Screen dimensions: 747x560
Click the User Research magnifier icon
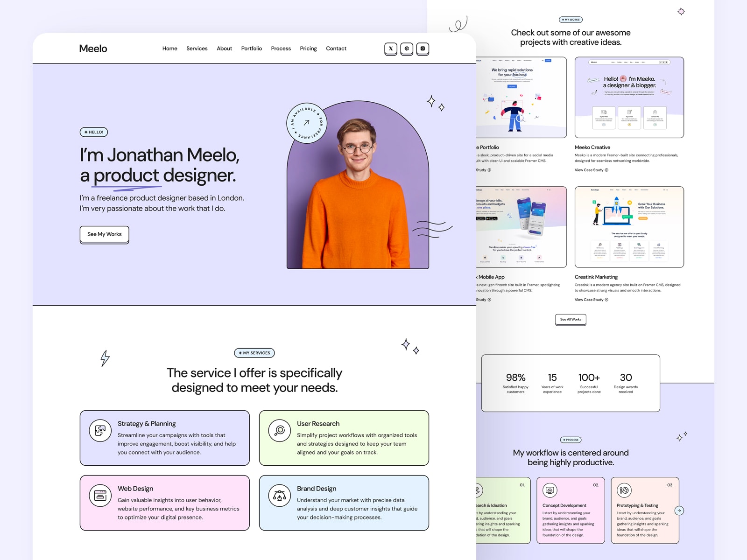280,431
